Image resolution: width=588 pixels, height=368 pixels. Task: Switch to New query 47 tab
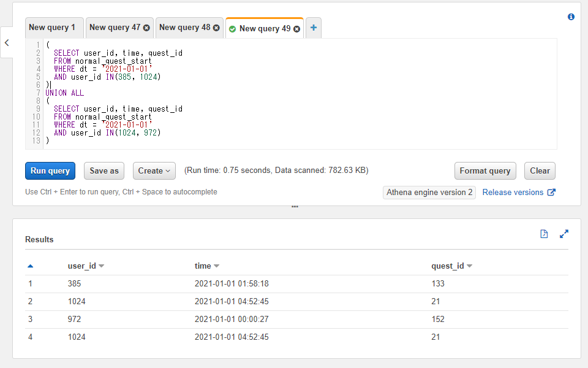115,28
